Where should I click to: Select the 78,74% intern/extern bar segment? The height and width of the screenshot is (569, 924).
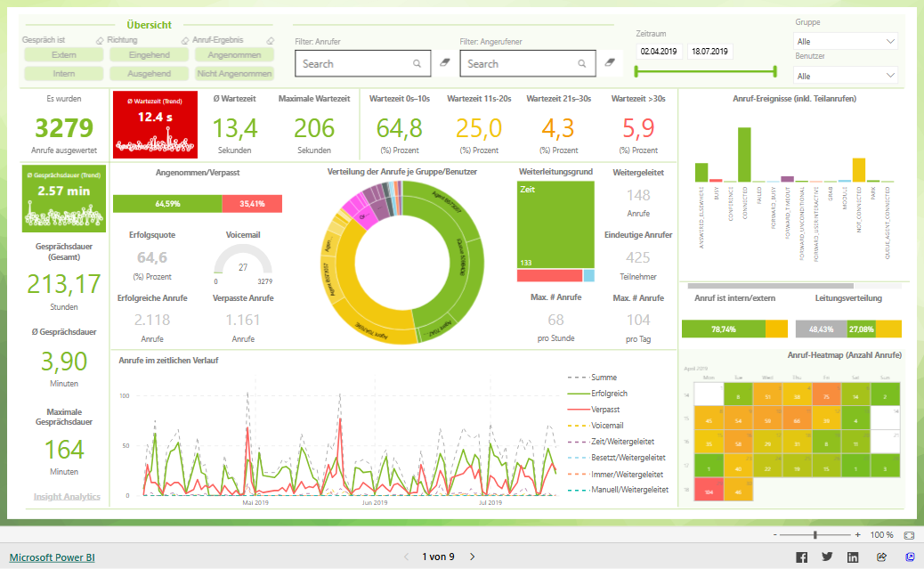724,329
